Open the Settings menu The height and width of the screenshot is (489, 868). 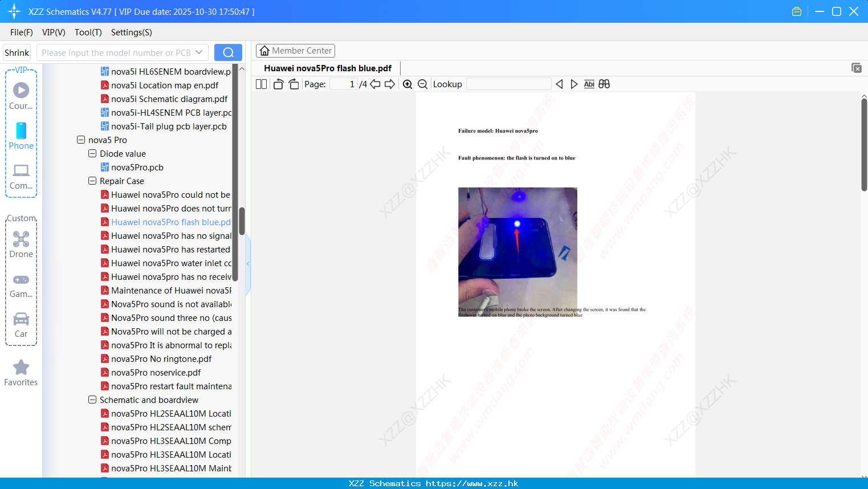tap(132, 32)
